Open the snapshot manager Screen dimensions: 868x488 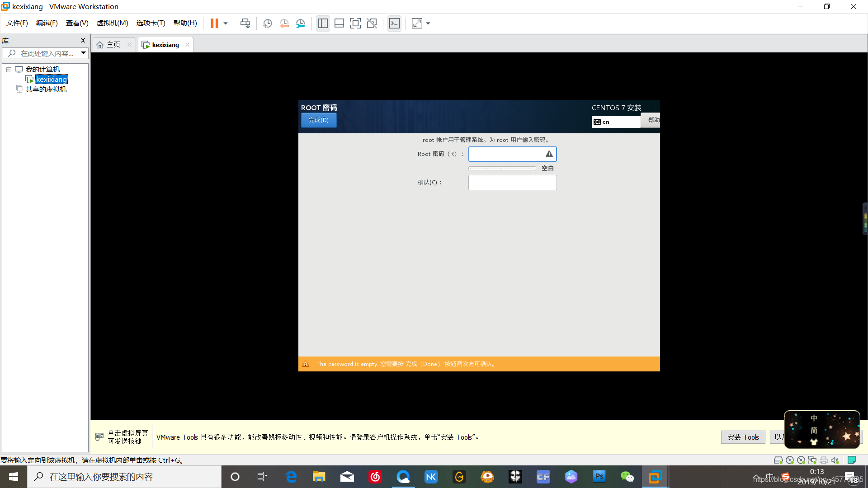[301, 23]
